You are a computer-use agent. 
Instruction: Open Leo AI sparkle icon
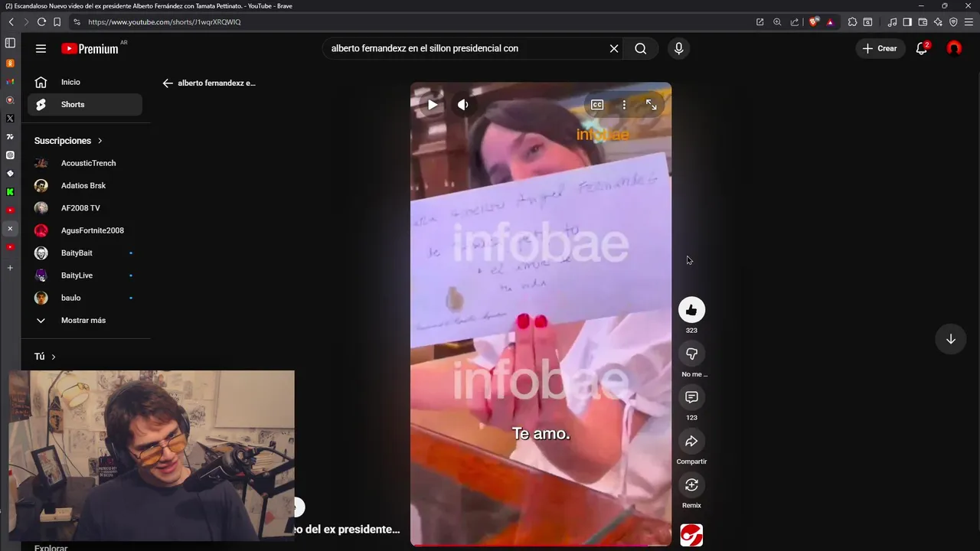tap(938, 22)
